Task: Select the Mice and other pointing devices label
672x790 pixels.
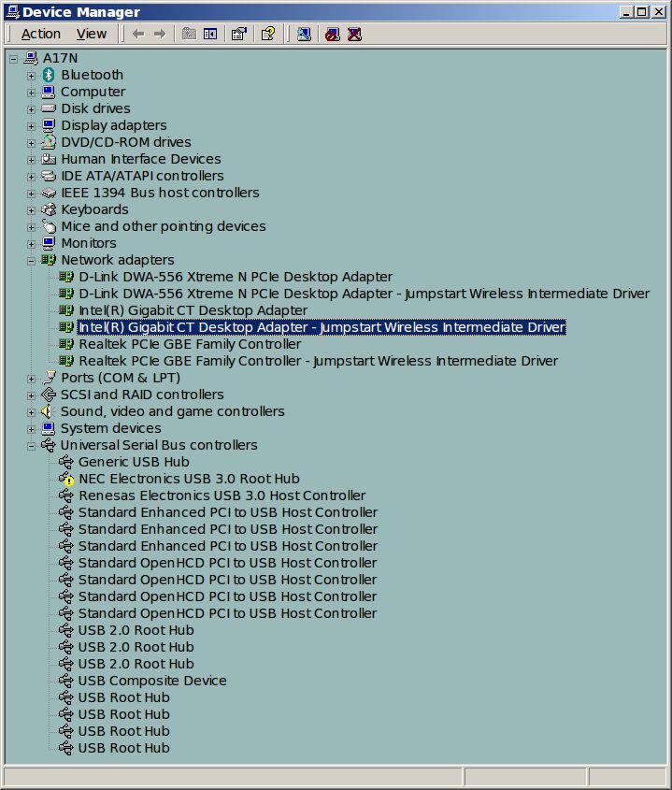Action: point(164,226)
